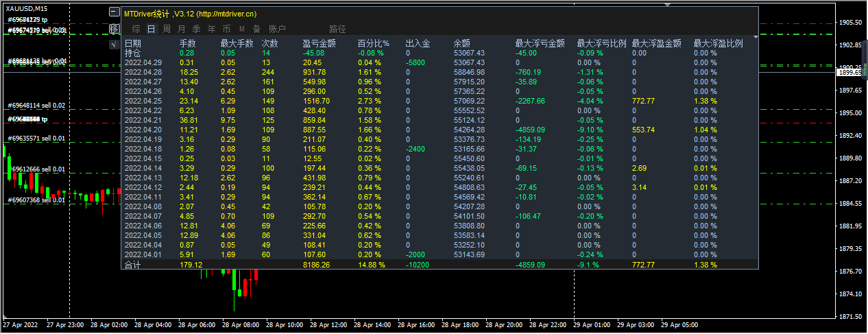Switch to the 年 yearly tab
Screen dimensions: 868x334
211,29
